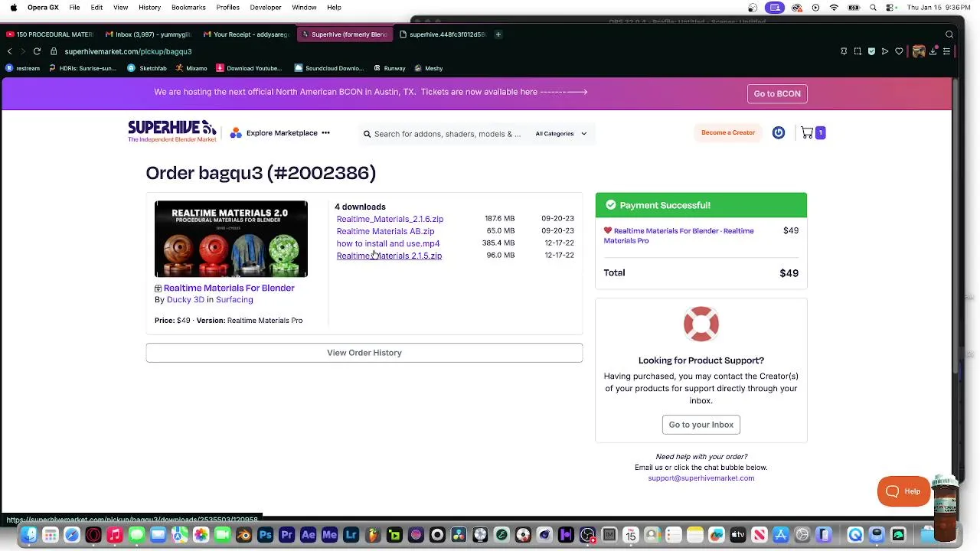The image size is (980, 551).
Task: Click the Realtime Materials 2.0 product thumbnail
Action: (231, 239)
